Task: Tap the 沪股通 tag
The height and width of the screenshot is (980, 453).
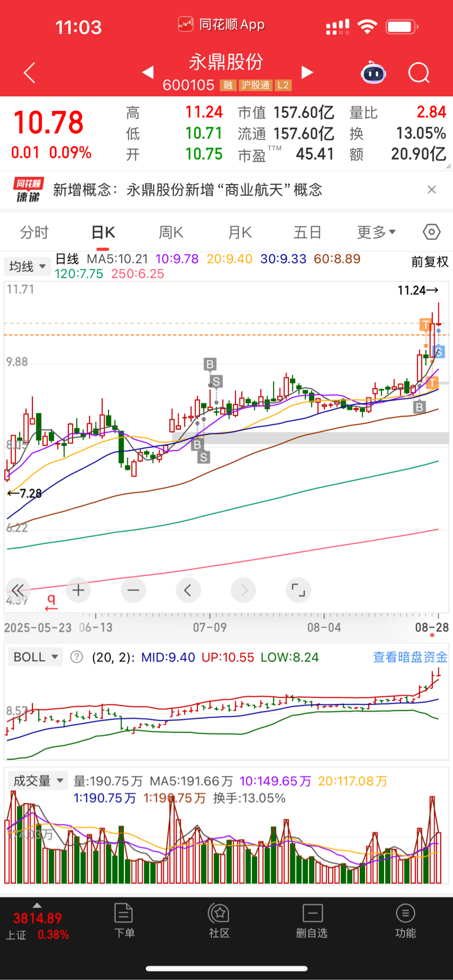Action: tap(255, 85)
